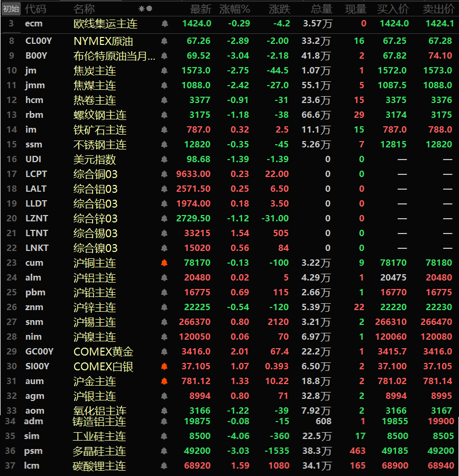459x476 pixels.
Task: Open the 螺纹钢主连 contract
Action: pyautogui.click(x=100, y=115)
